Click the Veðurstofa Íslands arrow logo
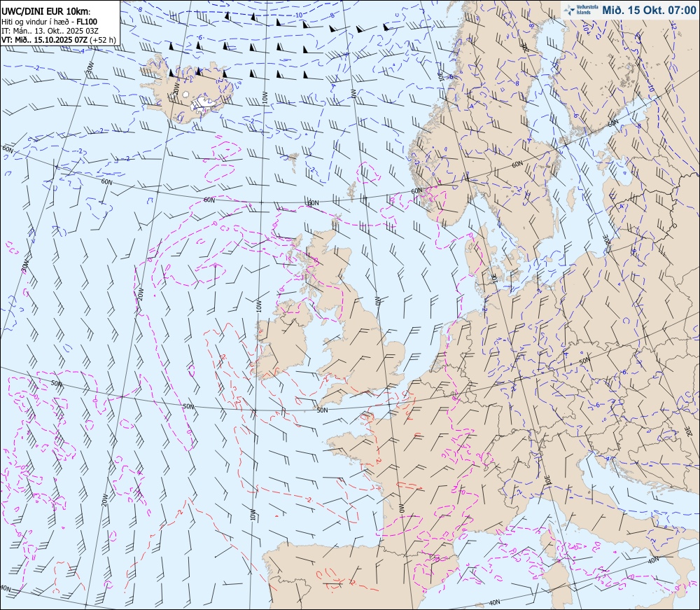 point(569,10)
